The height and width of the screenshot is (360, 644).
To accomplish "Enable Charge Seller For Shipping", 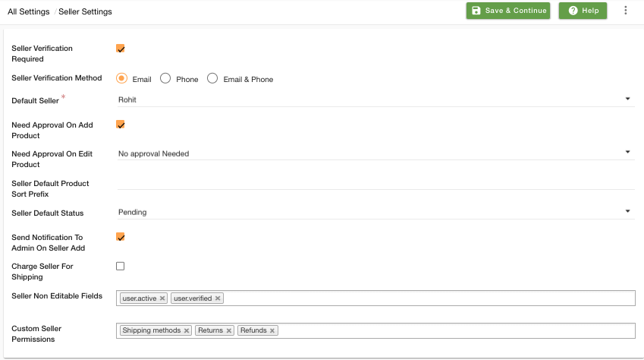I will pos(121,266).
